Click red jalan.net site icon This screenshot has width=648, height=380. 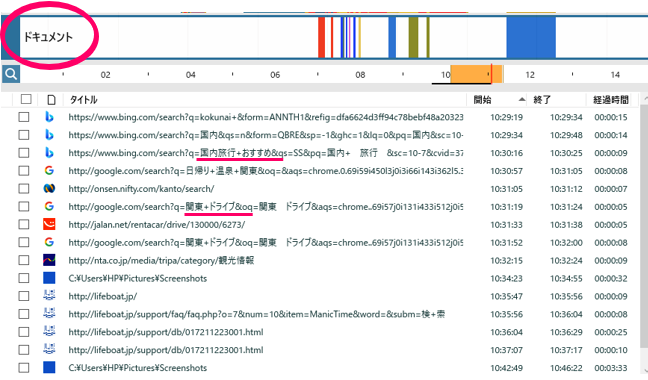pos(49,224)
